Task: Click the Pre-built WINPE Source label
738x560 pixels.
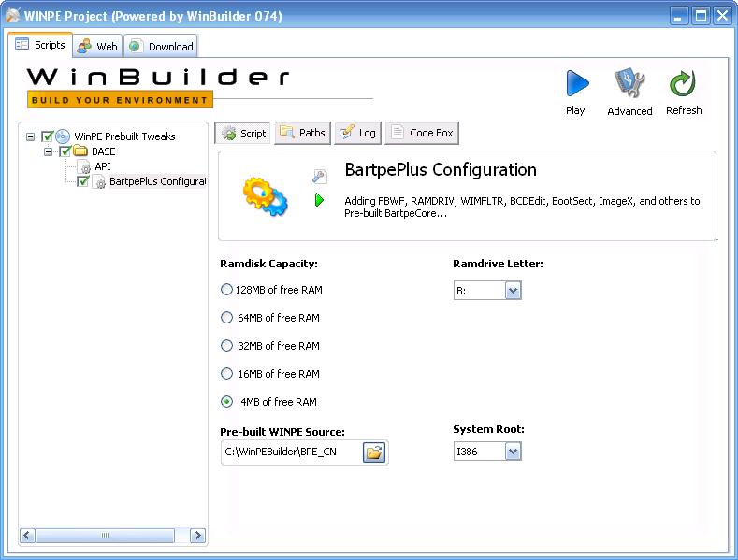Action: coord(282,432)
